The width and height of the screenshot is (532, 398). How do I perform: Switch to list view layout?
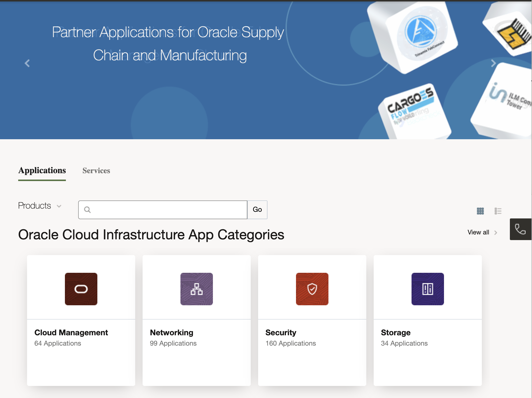click(498, 211)
